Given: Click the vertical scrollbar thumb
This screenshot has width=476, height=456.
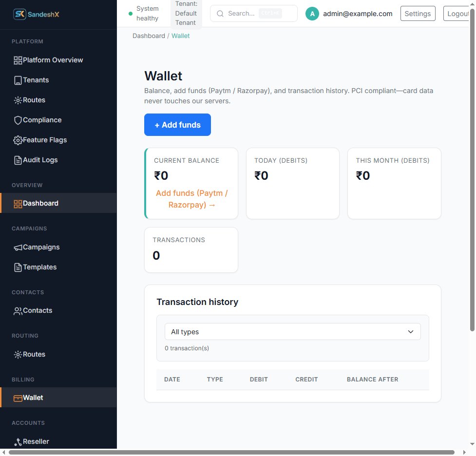Looking at the screenshot, I should point(472,170).
